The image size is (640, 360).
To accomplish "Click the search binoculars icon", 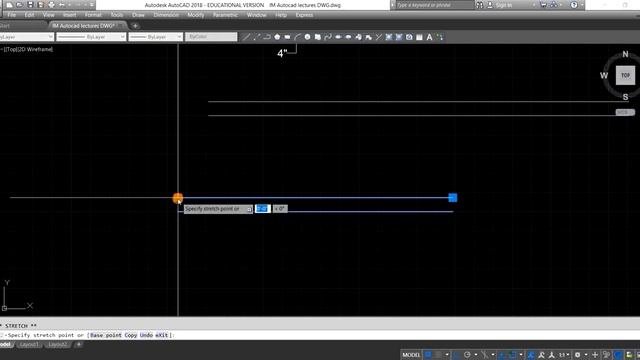I will point(480,5).
